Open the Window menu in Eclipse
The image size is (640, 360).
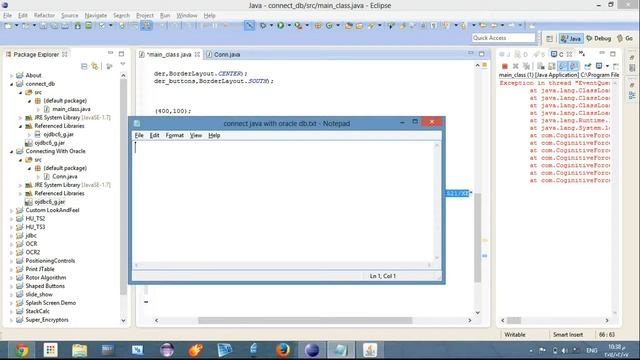click(x=187, y=16)
